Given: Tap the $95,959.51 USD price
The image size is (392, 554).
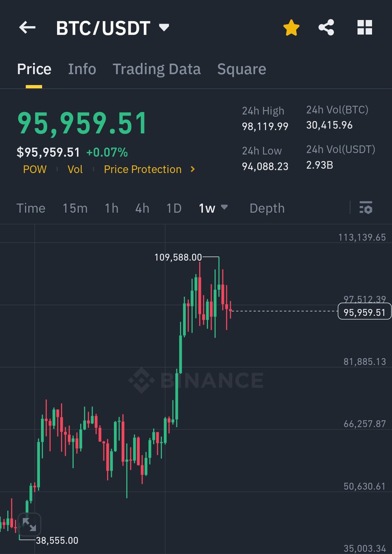Looking at the screenshot, I should (48, 152).
